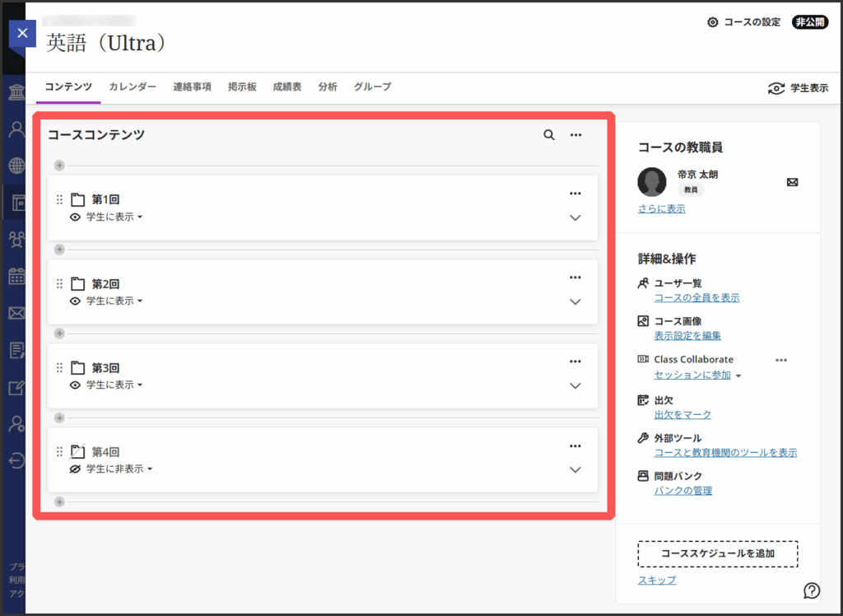Open the セッションに参加 dropdown
This screenshot has width=843, height=616.
click(x=698, y=376)
